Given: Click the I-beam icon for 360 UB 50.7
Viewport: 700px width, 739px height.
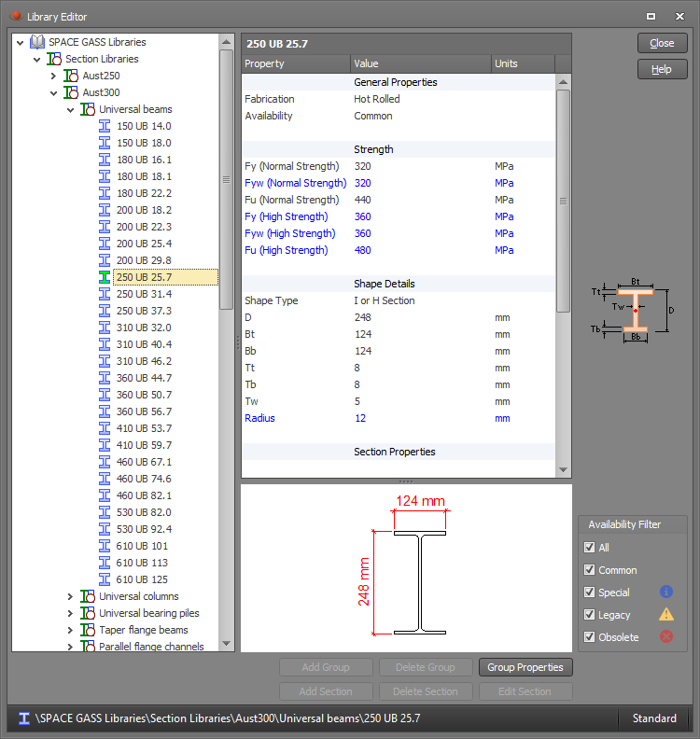Looking at the screenshot, I should 105,395.
